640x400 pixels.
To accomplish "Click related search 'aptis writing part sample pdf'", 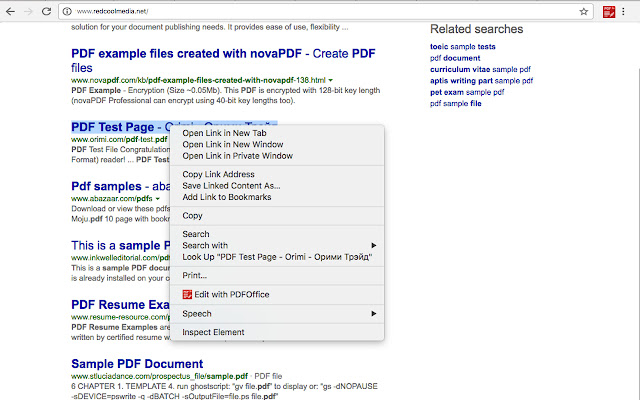I will (481, 81).
